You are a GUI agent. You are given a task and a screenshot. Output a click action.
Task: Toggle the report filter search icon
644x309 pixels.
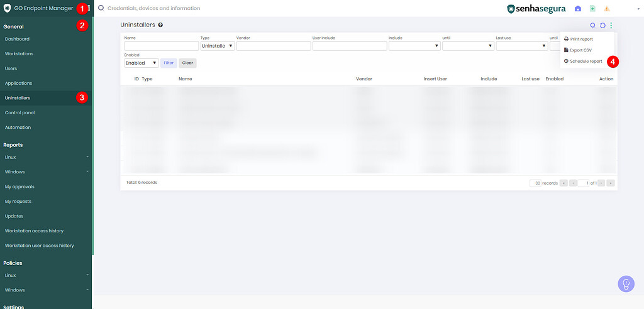(592, 25)
